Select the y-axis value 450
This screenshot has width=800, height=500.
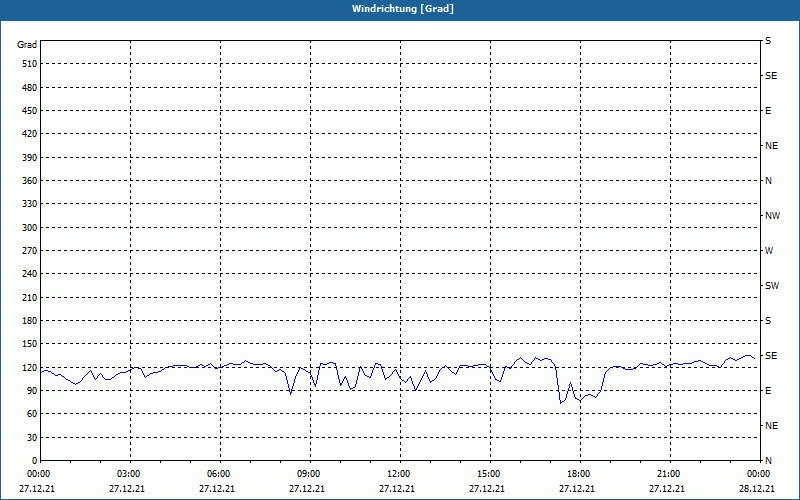30,111
